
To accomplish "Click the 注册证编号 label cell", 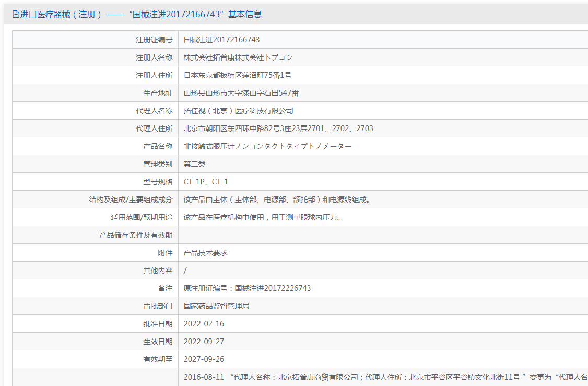I will coord(95,40).
